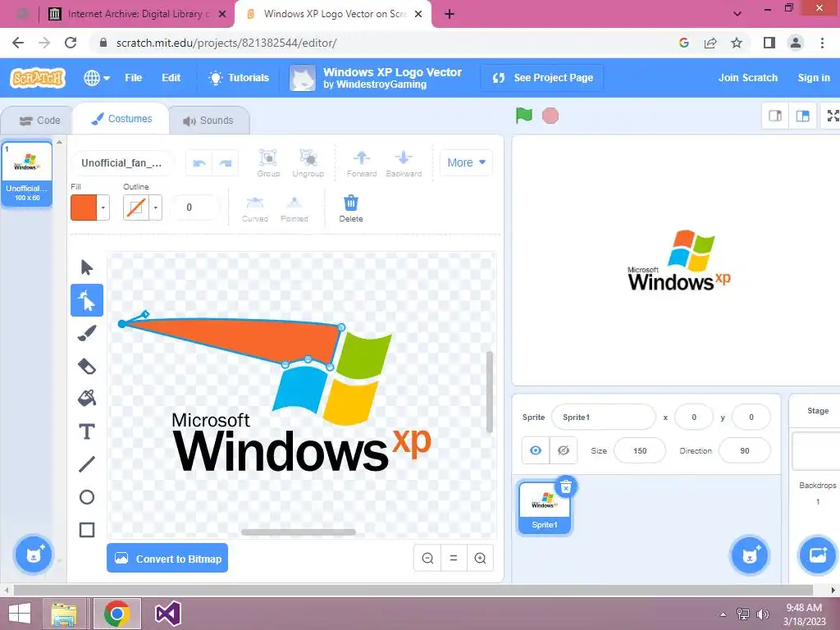Expand the More options menu
The height and width of the screenshot is (630, 840).
point(466,162)
